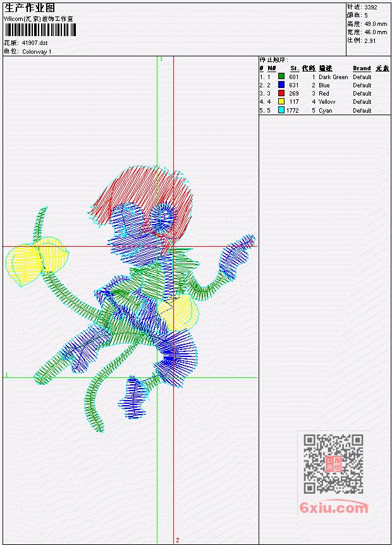
Task: Click the 'N#' column header
Action: click(271, 68)
